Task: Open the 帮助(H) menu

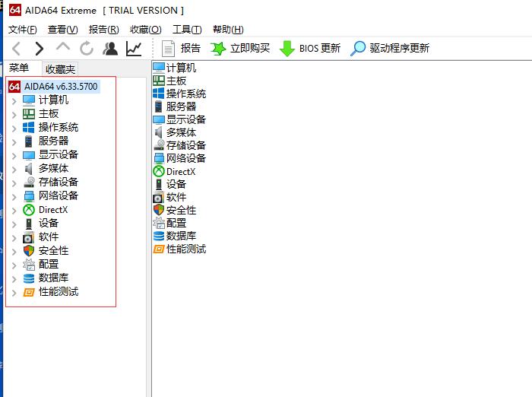Action: [x=228, y=30]
